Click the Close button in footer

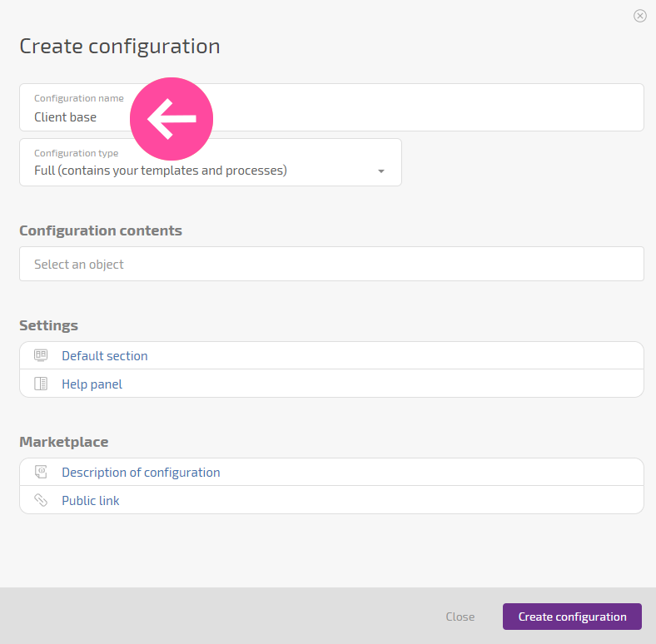[x=460, y=617]
